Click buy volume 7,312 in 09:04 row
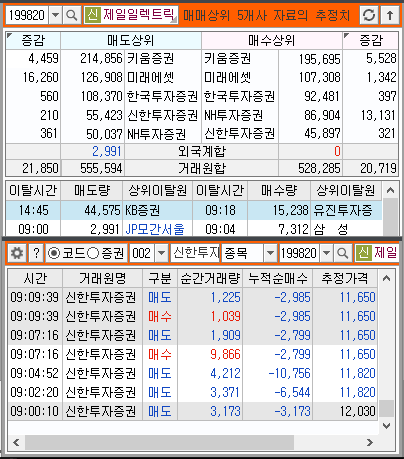The image size is (404, 459). pyautogui.click(x=293, y=229)
